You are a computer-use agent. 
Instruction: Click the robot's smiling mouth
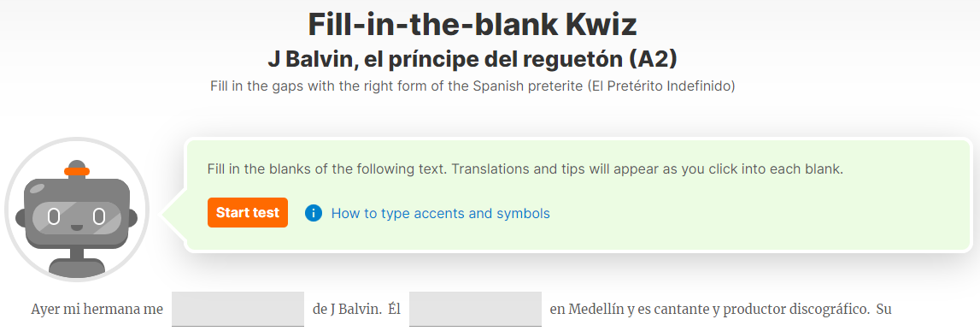76,227
